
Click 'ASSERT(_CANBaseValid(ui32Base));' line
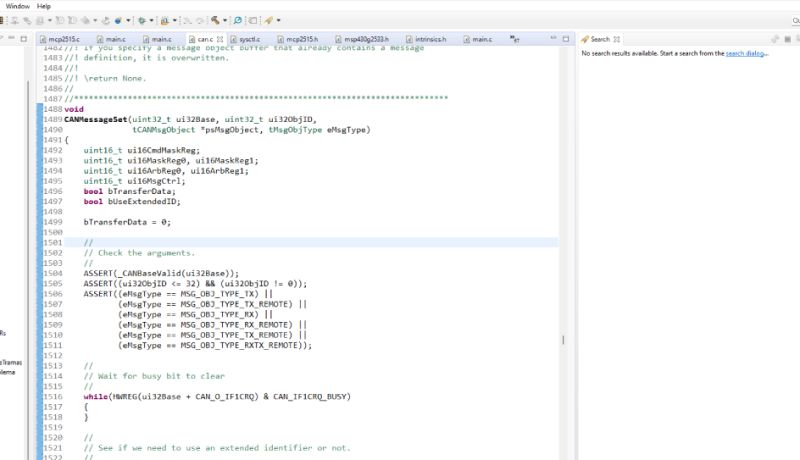click(161, 273)
